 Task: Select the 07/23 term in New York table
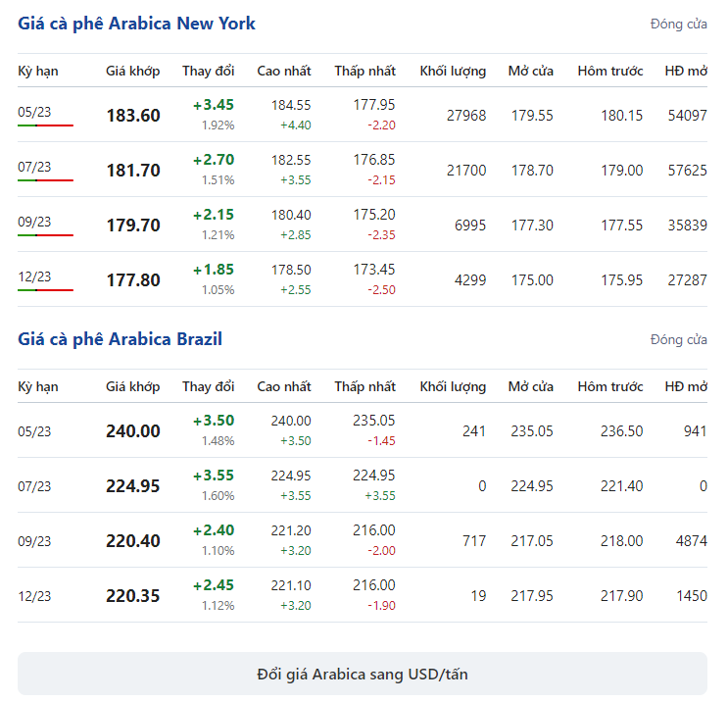point(34,167)
